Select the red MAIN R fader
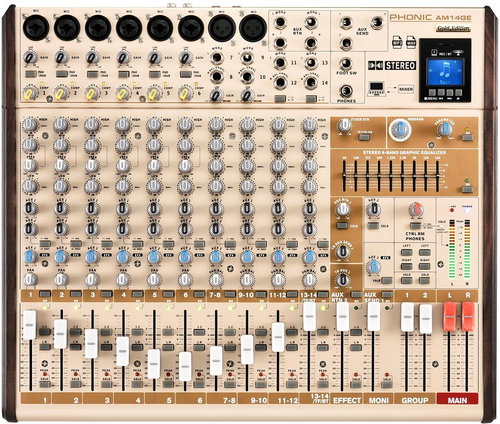 (x=468, y=317)
